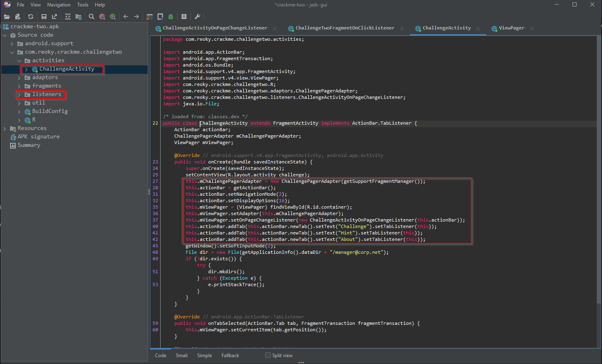Viewport: 602px width, 364px height.
Task: Navigate forward with right arrow icon
Action: point(136,17)
